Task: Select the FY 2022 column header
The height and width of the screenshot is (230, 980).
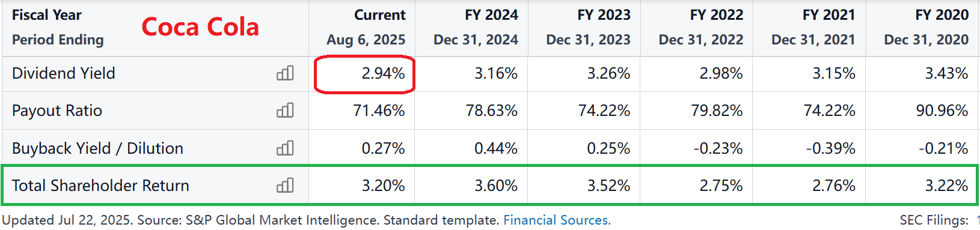Action: pos(700,28)
